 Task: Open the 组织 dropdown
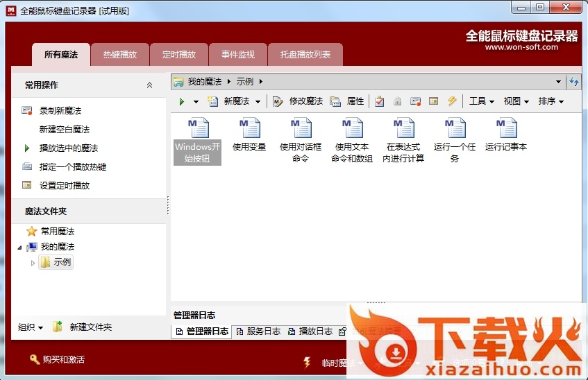pos(31,327)
